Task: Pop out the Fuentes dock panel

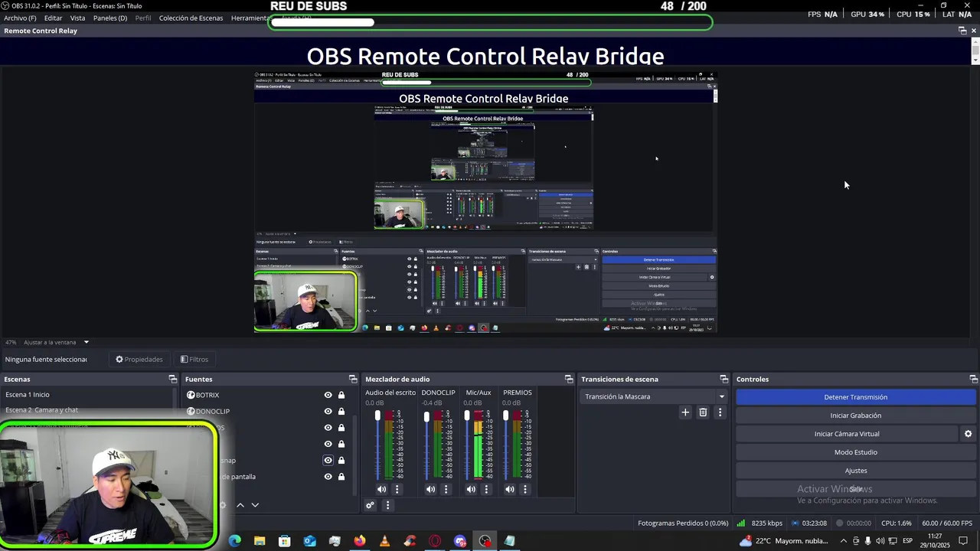Action: click(x=353, y=379)
